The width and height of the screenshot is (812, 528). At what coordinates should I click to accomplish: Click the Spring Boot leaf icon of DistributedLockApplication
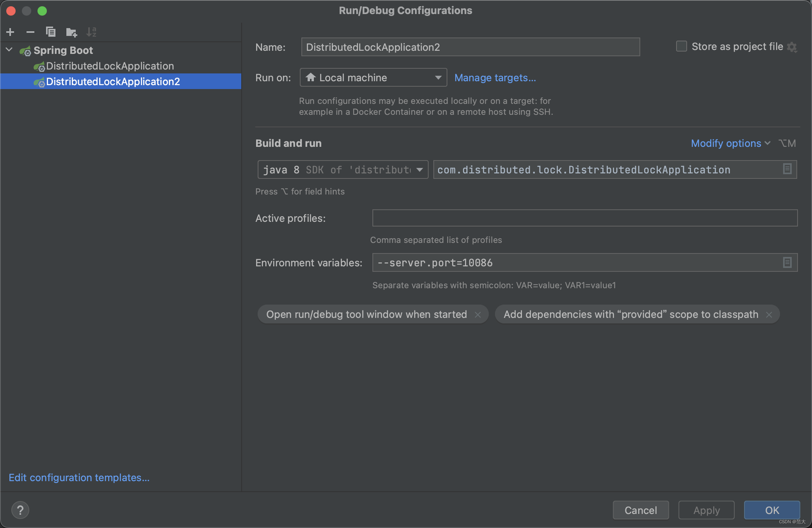39,66
